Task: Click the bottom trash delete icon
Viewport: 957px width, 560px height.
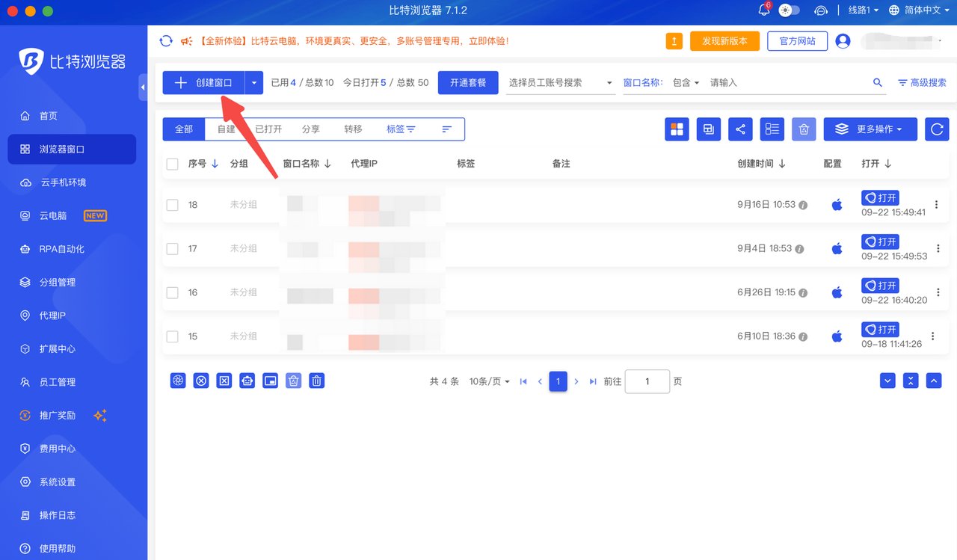Action: coord(316,381)
